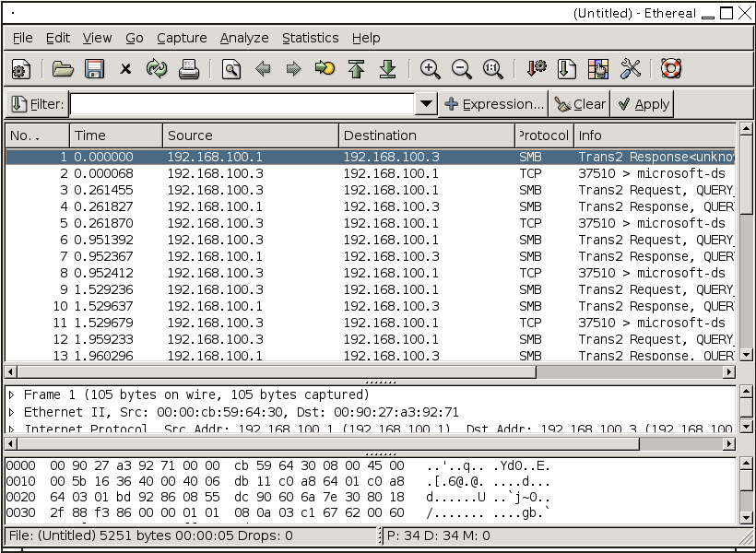756x553 pixels.
Task: Reset zoom to normal 1:1 size
Action: (492, 69)
